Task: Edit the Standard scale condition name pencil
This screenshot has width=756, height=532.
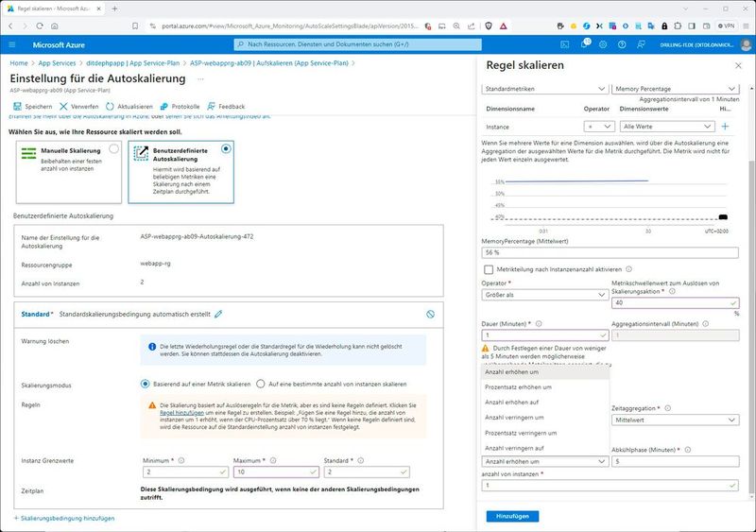Action: point(218,314)
